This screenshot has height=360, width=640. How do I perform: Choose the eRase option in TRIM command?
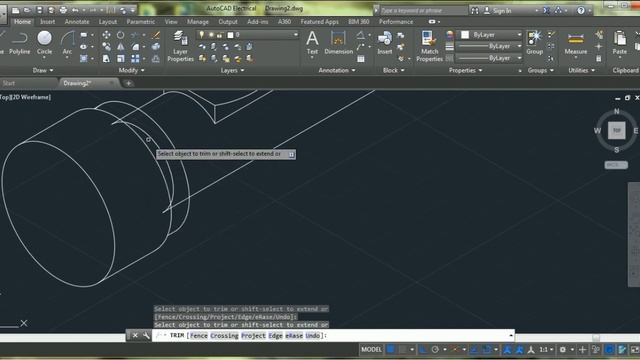294,336
